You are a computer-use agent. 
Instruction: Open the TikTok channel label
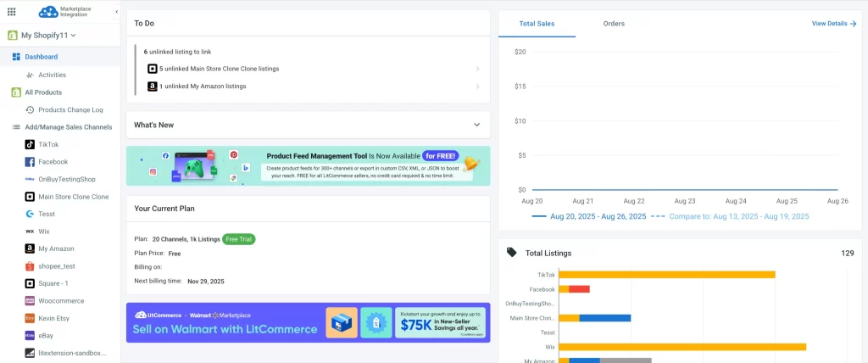coord(48,145)
